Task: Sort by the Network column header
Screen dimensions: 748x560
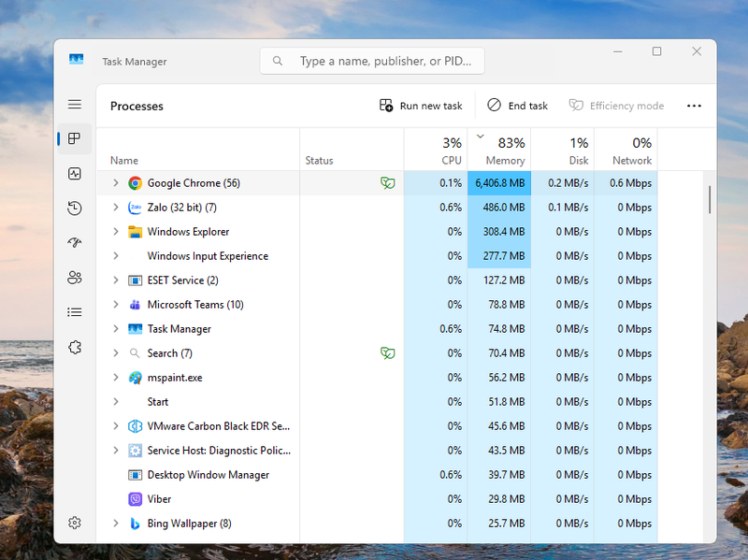Action: pos(626,150)
